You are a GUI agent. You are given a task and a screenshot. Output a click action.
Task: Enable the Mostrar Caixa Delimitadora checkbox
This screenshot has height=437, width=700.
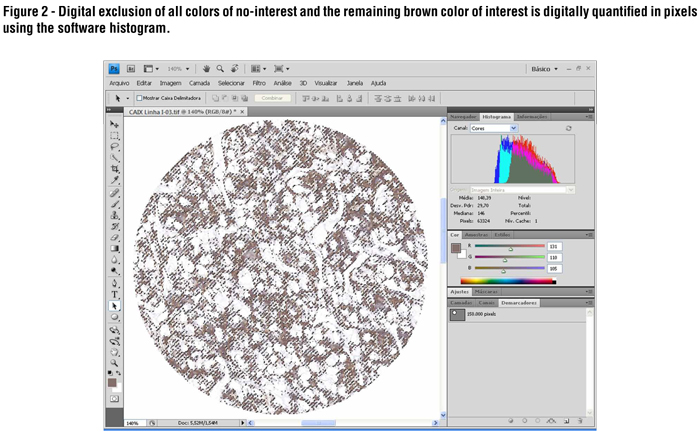139,98
